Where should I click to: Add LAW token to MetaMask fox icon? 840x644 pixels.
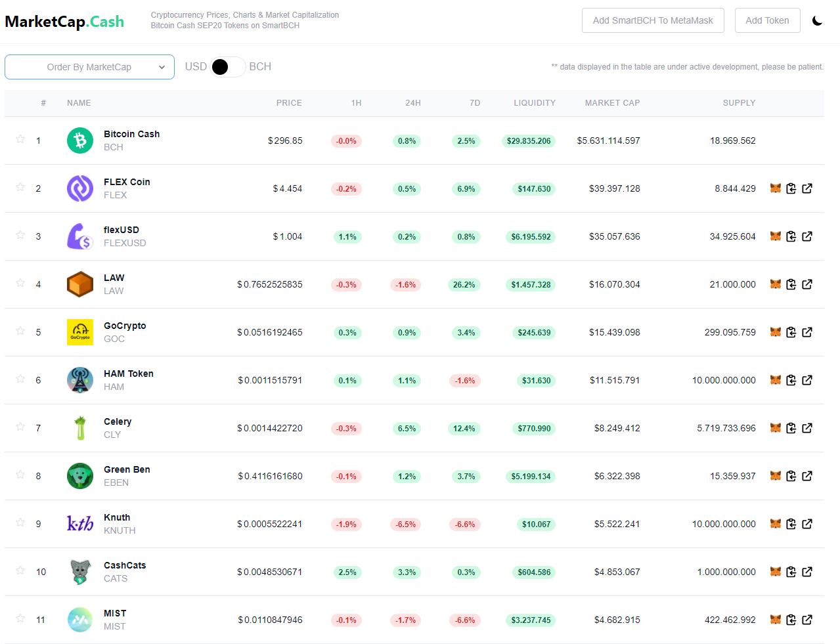tap(776, 284)
